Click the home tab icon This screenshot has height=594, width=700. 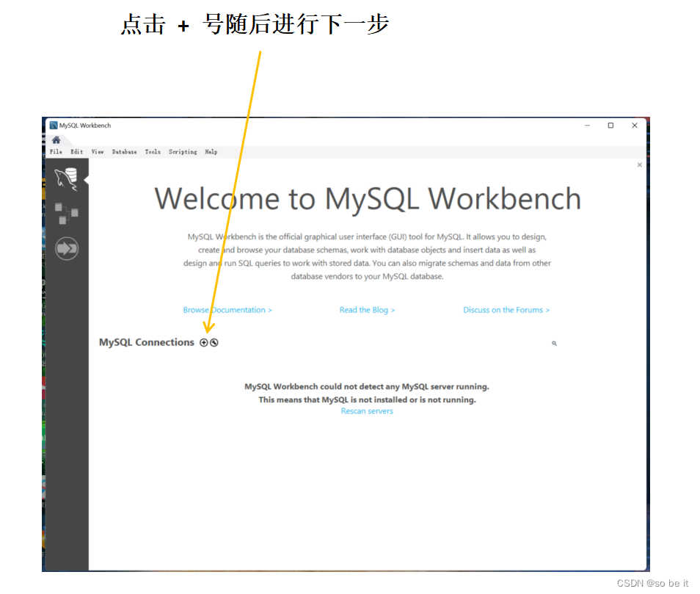coord(56,140)
